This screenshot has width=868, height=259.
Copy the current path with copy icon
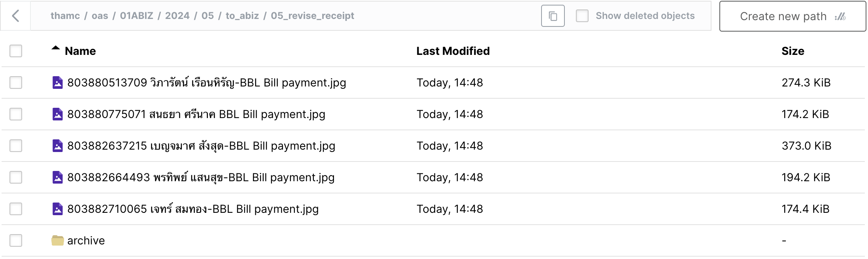(x=553, y=16)
